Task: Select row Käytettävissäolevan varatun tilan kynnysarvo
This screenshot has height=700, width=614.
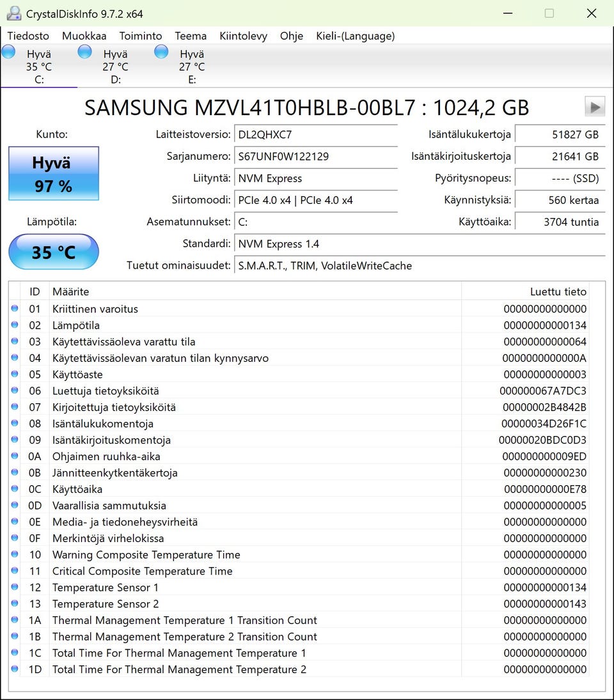Action: coord(299,358)
